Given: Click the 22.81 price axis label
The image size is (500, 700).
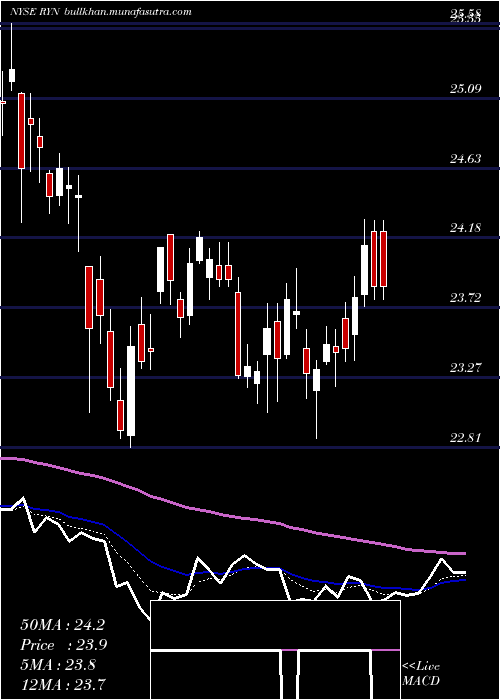Looking at the screenshot, I should click(x=466, y=438).
